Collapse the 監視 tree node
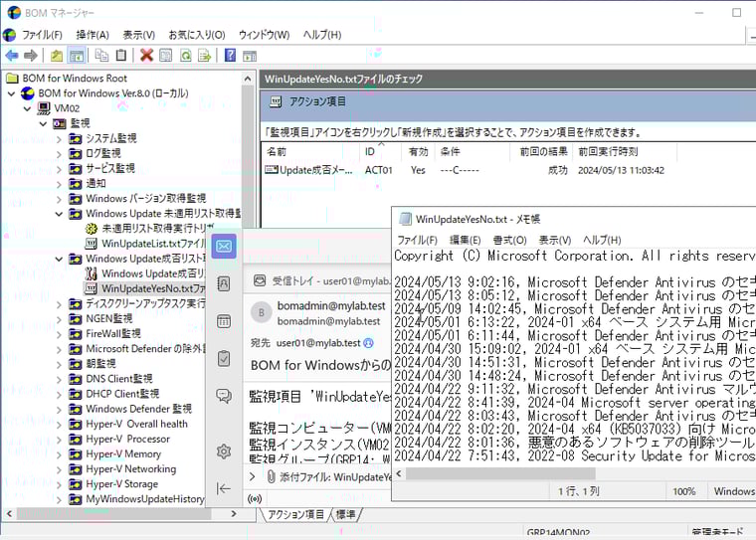Viewport: 756px width, 540px height. coord(43,123)
